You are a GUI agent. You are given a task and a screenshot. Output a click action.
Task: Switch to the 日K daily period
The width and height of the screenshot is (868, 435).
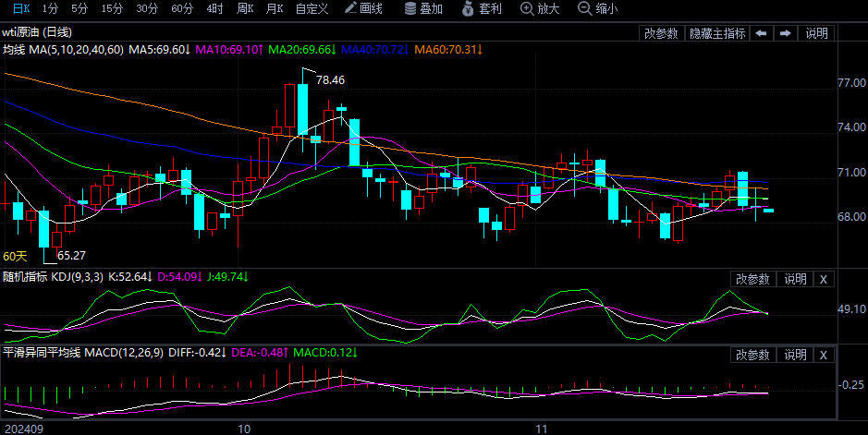point(20,9)
